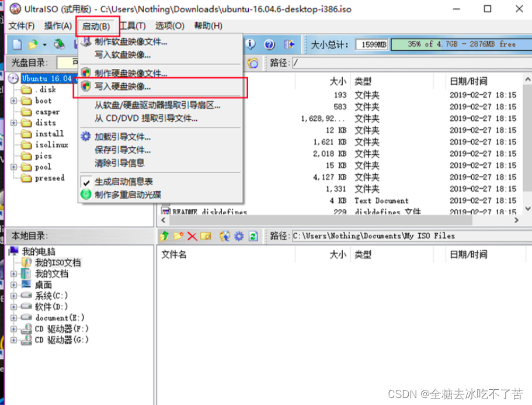This screenshot has width=532, height=405.
Task: Click the New folder icon in local toolbar
Action: pyautogui.click(x=179, y=236)
